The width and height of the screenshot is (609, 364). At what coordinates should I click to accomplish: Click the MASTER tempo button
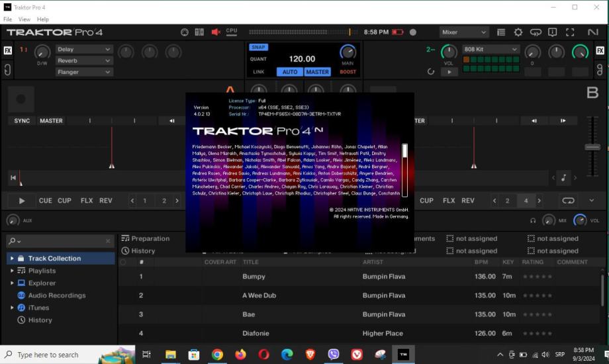317,72
